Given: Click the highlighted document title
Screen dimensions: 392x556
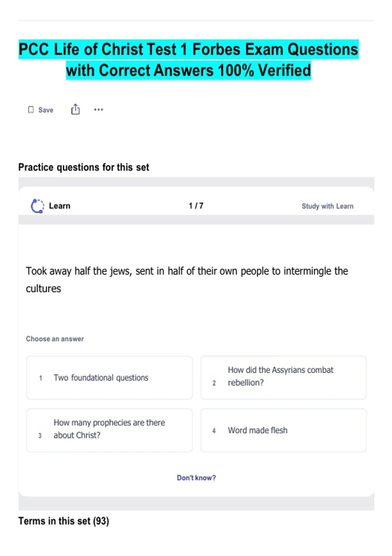Looking at the screenshot, I should pyautogui.click(x=188, y=60).
